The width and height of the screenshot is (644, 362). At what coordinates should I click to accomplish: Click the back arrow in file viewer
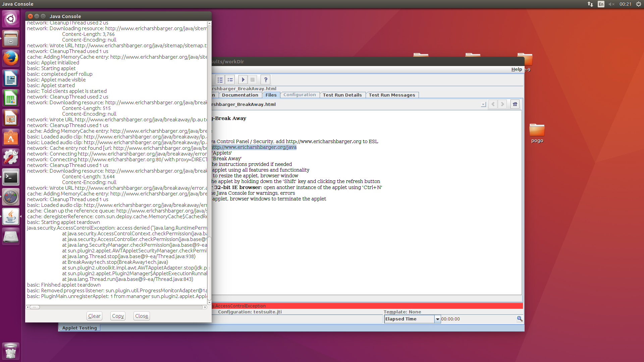493,104
